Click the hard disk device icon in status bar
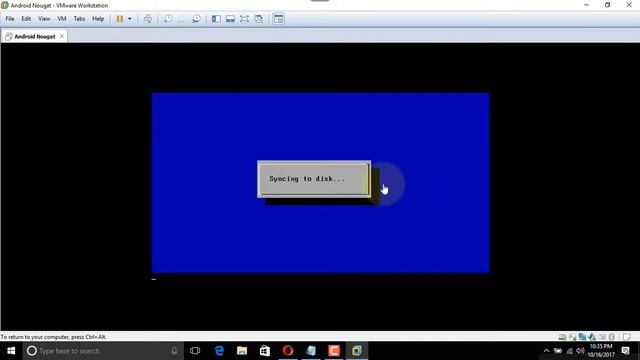Image resolution: width=640 pixels, height=360 pixels. click(562, 337)
